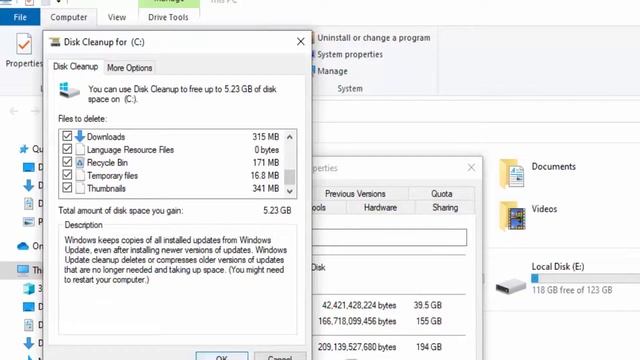The height and width of the screenshot is (360, 640).
Task: Open the Videos folder icon
Action: pos(512,216)
